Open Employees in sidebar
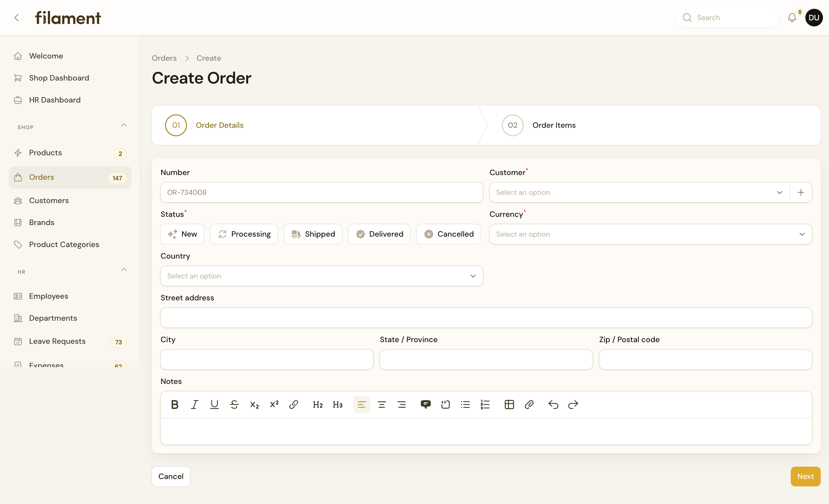This screenshot has width=829, height=504. (x=70, y=296)
